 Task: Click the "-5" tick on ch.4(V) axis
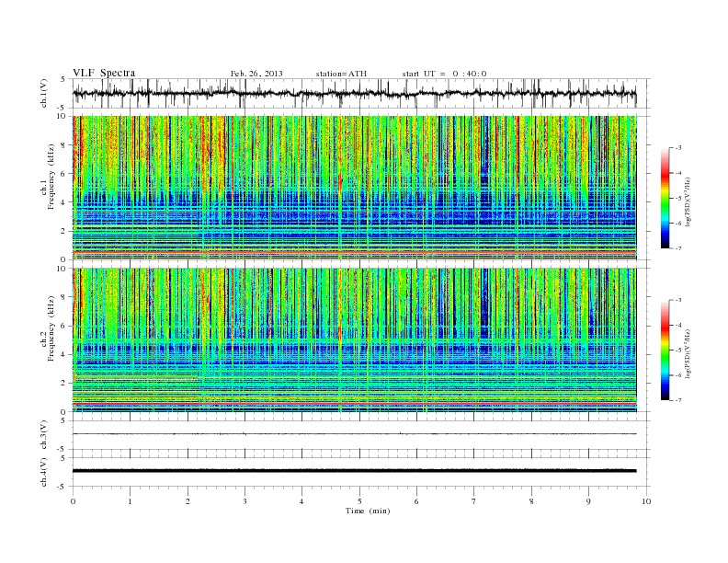(63, 487)
